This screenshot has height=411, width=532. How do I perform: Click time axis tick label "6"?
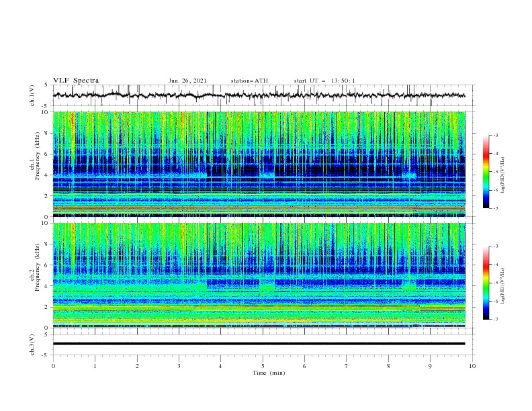click(304, 366)
